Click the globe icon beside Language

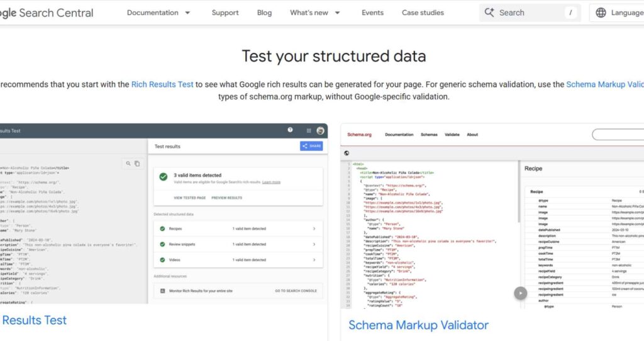tap(601, 13)
